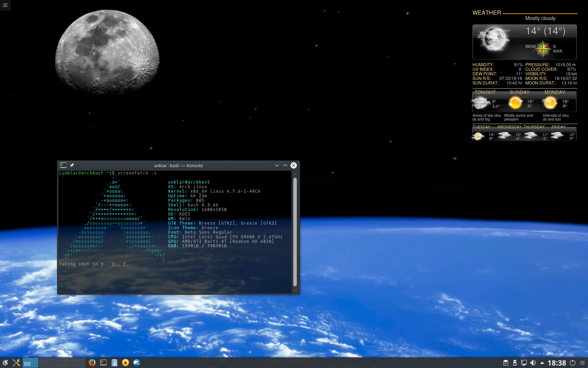Image resolution: width=588 pixels, height=368 pixels.
Task: Close the Konsole window
Action: [x=294, y=165]
